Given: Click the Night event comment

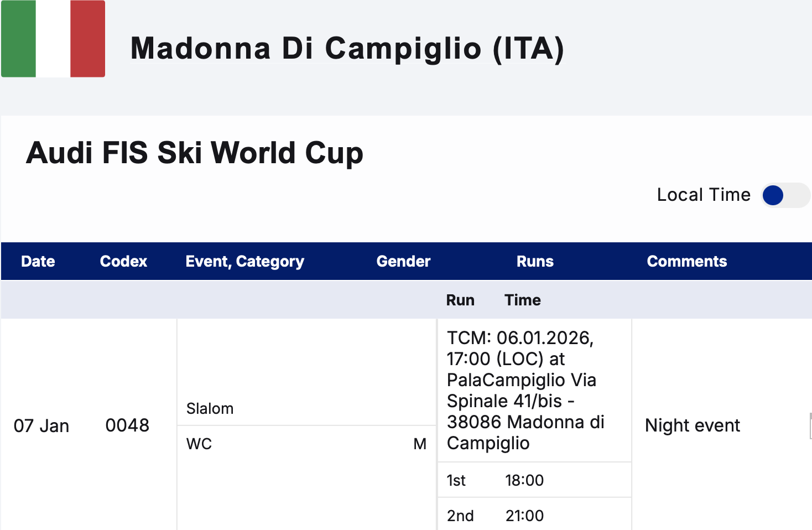Looking at the screenshot, I should tap(692, 425).
